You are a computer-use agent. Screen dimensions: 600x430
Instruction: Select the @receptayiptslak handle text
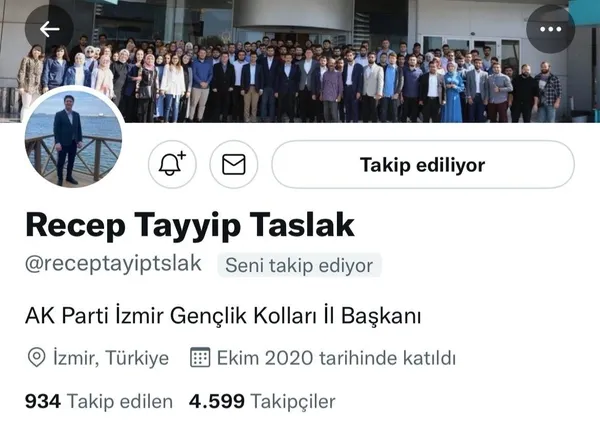[113, 264]
